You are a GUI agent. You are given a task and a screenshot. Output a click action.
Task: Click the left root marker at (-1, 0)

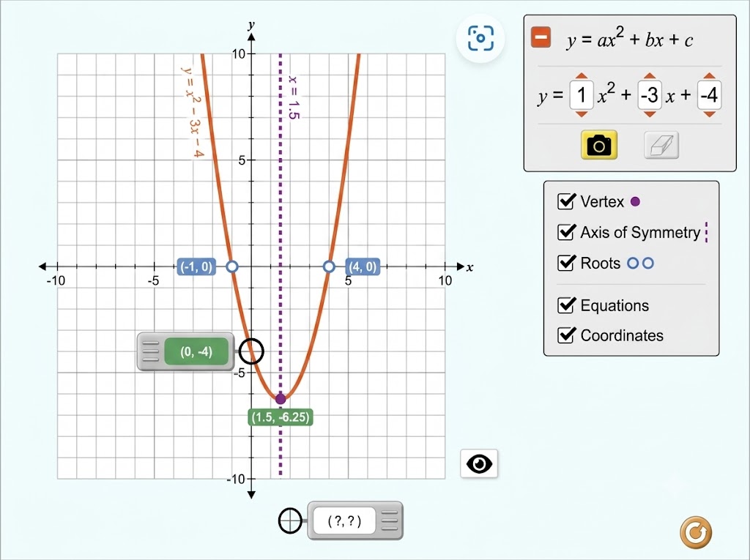(231, 266)
